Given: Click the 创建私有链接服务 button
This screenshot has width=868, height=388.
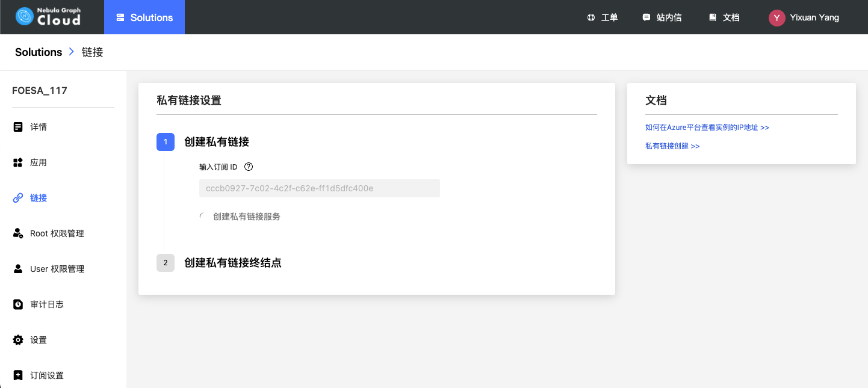Looking at the screenshot, I should click(246, 217).
